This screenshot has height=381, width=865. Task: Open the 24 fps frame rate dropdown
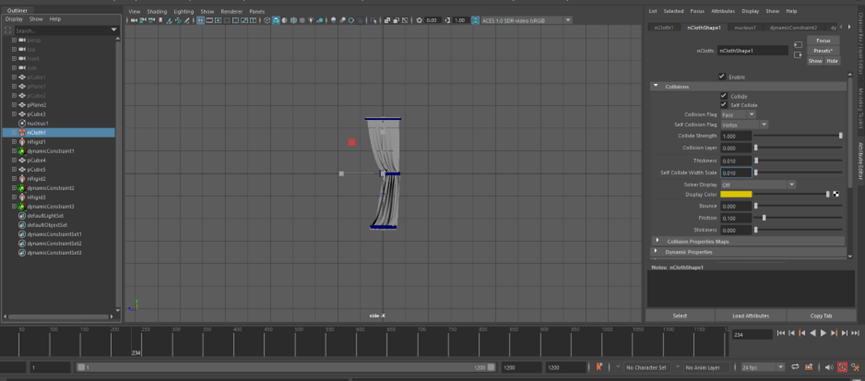click(x=763, y=367)
